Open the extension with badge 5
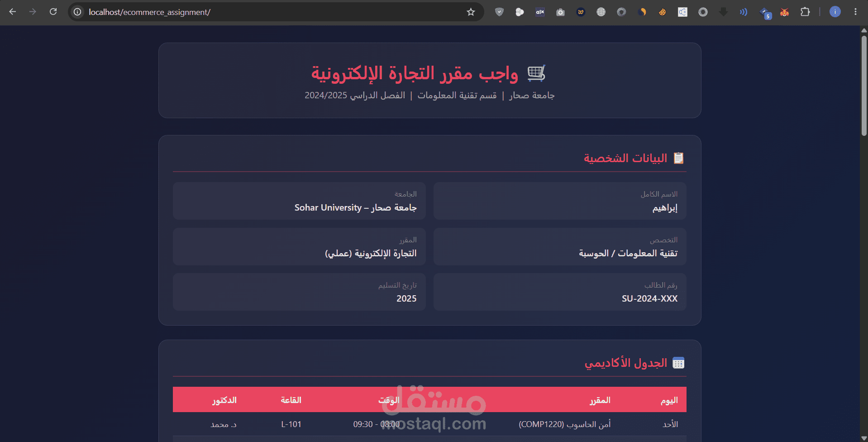 coord(765,13)
